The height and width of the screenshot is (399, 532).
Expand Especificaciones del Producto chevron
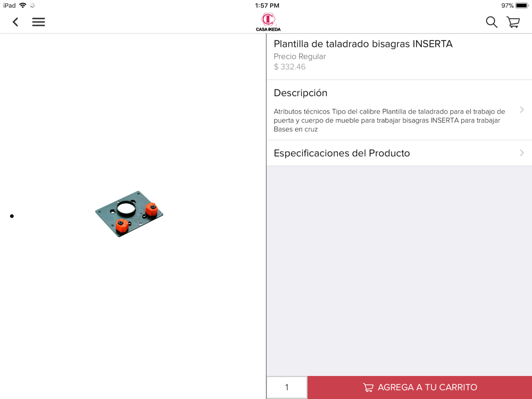click(522, 153)
